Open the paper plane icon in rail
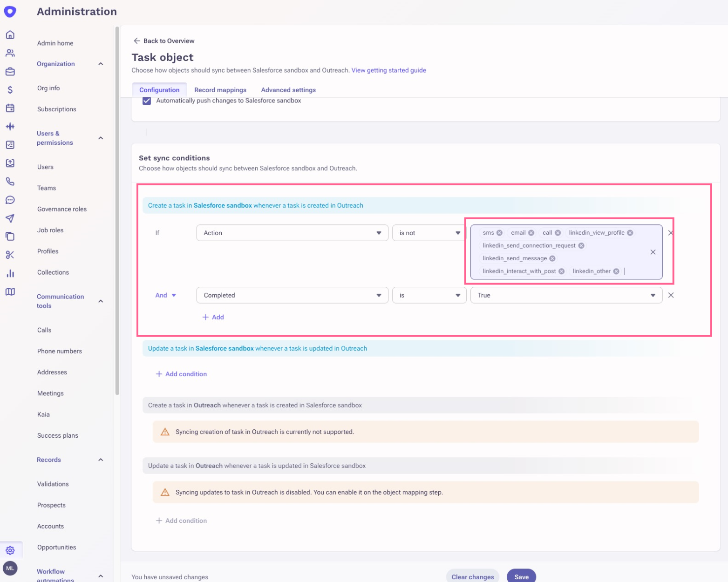This screenshot has height=582, width=728. [10, 218]
